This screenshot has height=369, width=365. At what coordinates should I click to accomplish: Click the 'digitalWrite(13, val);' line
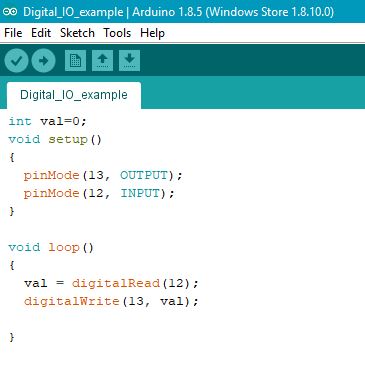pyautogui.click(x=111, y=302)
